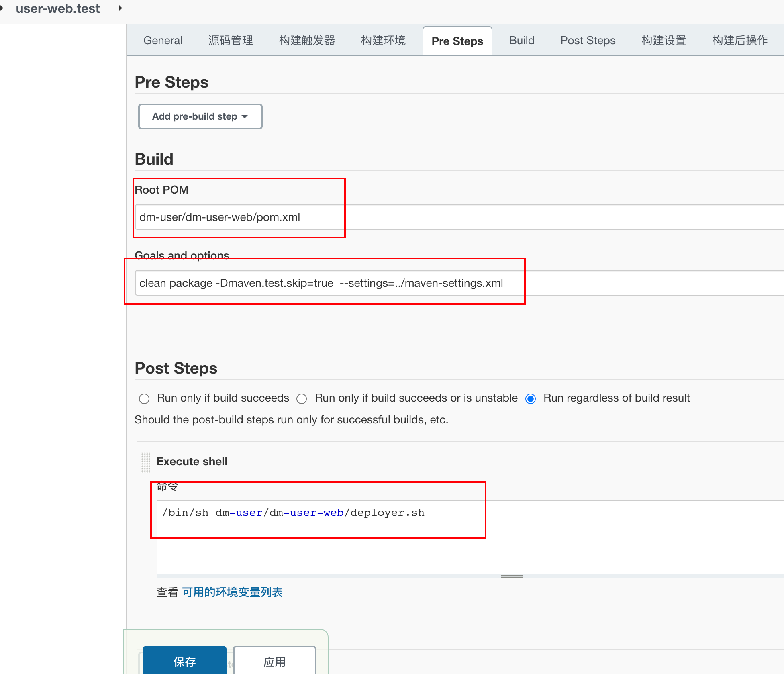Select the 构建后操作 tab
This screenshot has height=674, width=784.
pyautogui.click(x=740, y=41)
